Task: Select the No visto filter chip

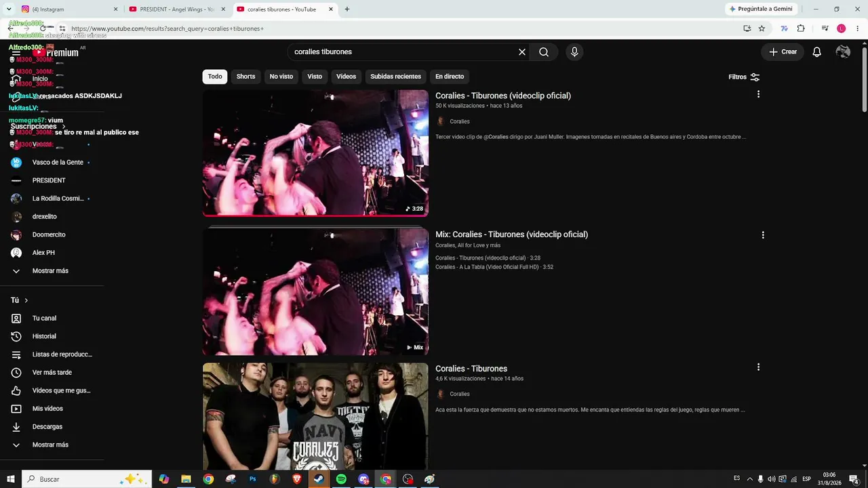Action: click(x=281, y=77)
